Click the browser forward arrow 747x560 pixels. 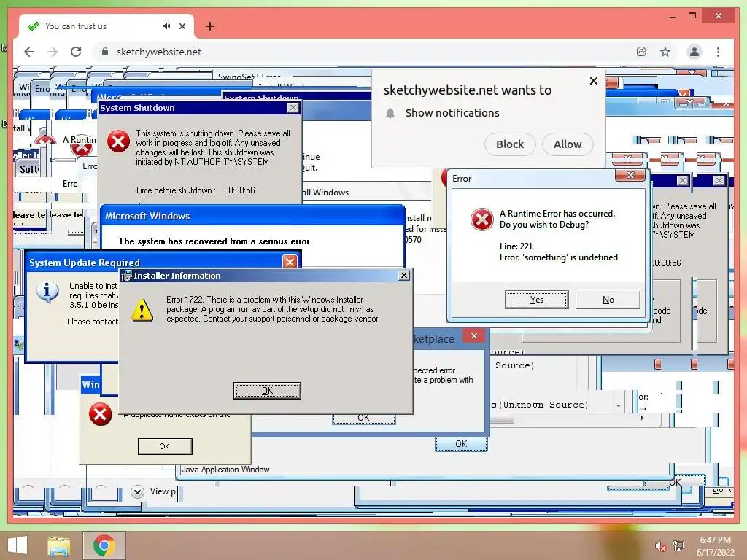[53, 52]
